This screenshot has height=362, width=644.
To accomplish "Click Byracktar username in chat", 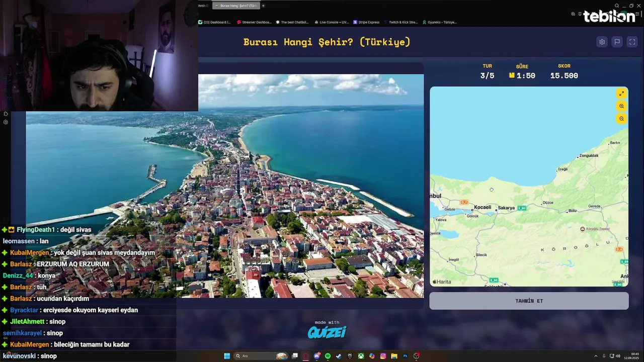I will click(24, 310).
